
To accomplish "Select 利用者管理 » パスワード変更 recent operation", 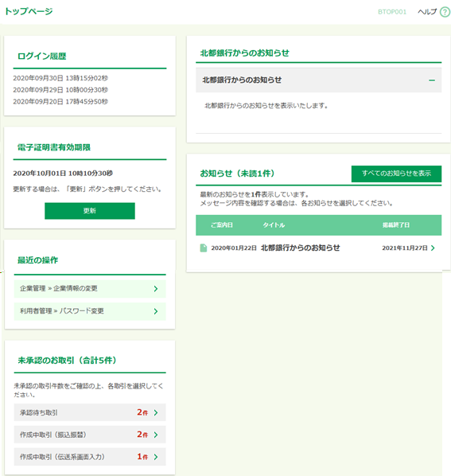I will (90, 311).
